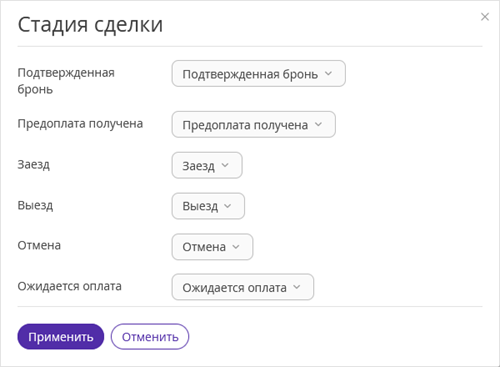Select the Ожидается оплата row label
This screenshot has height=367, width=500.
pyautogui.click(x=69, y=286)
